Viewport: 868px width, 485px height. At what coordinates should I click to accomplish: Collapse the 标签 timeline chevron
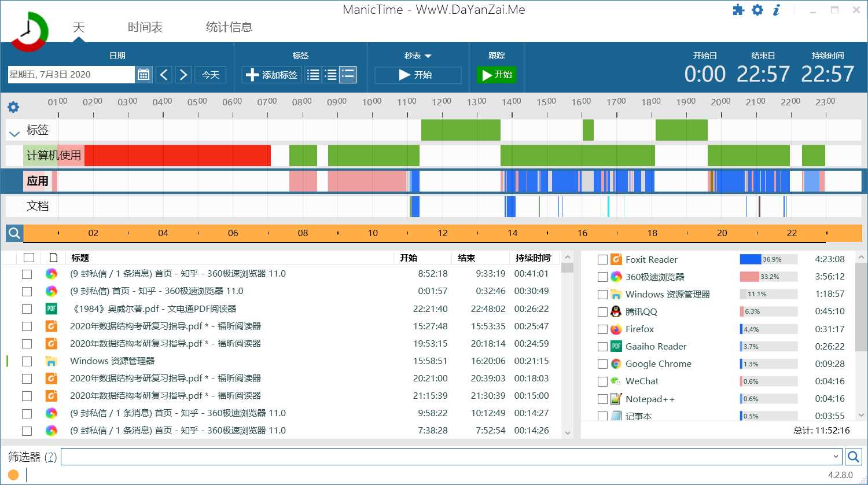click(x=14, y=134)
